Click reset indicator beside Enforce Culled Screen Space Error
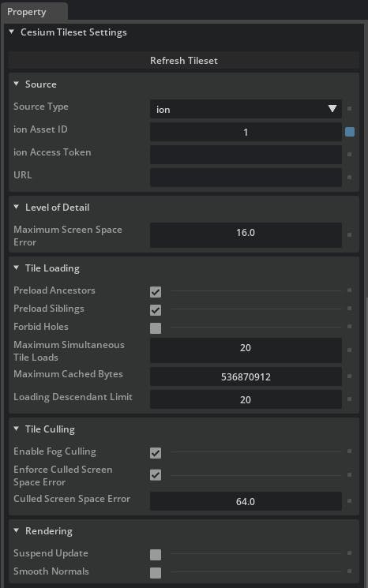The height and width of the screenshot is (588, 368). tap(349, 475)
